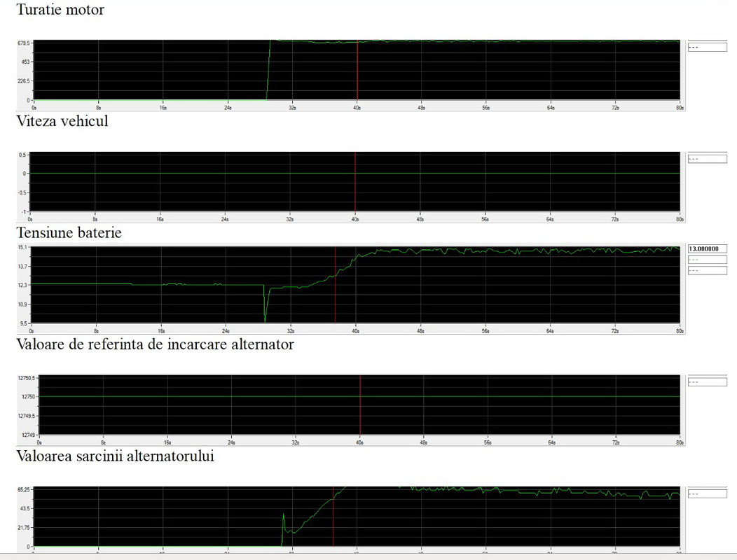737x560 pixels.
Task: Click the value box beside Viteza vehicul graph
Action: 708,159
